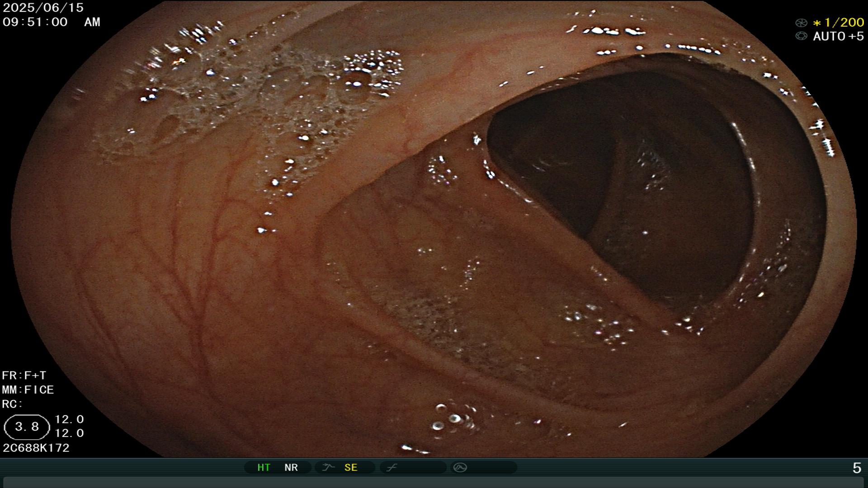The width and height of the screenshot is (868, 488).
Task: Click the date 2025/06/15
Action: point(43,8)
